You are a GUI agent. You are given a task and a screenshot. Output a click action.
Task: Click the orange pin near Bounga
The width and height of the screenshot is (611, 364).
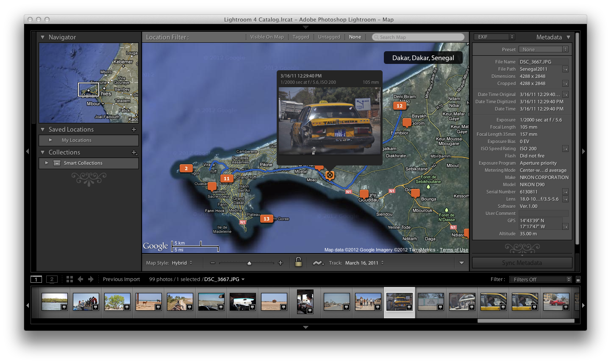(415, 193)
